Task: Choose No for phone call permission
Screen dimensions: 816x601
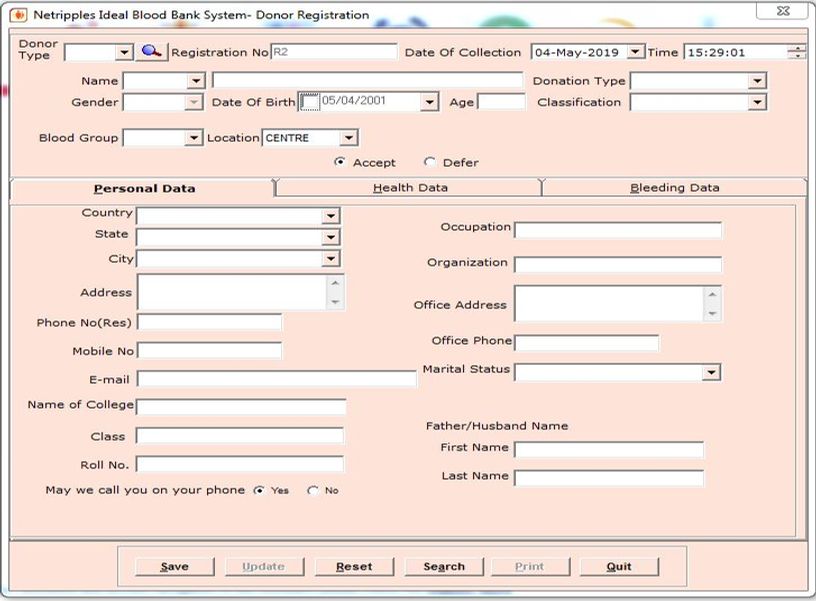Action: coord(313,490)
